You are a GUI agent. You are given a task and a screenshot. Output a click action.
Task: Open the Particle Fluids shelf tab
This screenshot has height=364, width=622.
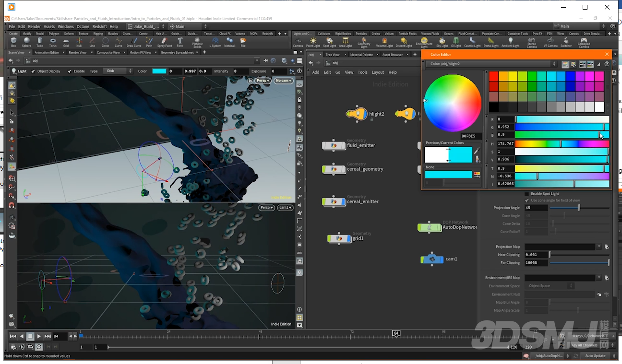pyautogui.click(x=407, y=34)
